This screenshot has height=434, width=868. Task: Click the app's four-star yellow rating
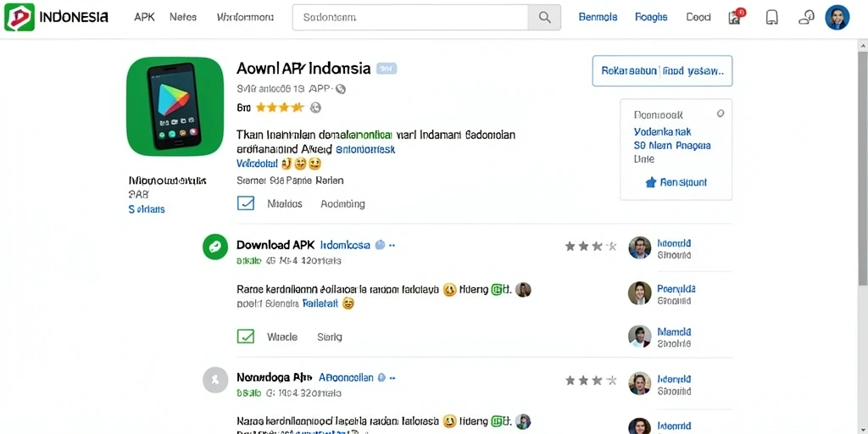(x=280, y=108)
